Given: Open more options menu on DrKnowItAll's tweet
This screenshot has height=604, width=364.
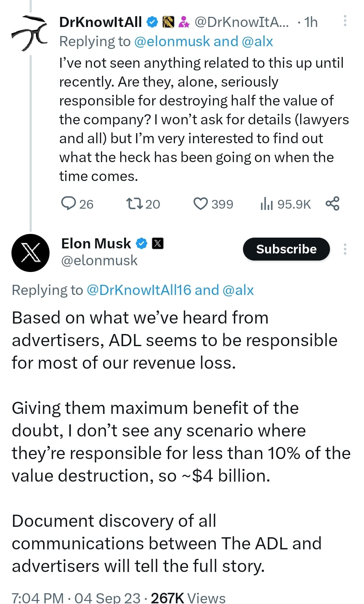Looking at the screenshot, I should (345, 21).
